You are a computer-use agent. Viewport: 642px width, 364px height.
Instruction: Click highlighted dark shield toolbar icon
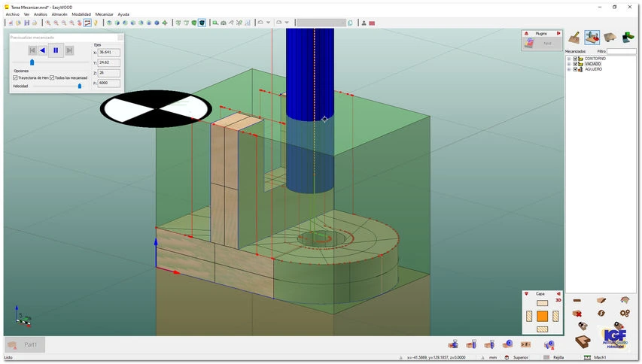point(202,23)
